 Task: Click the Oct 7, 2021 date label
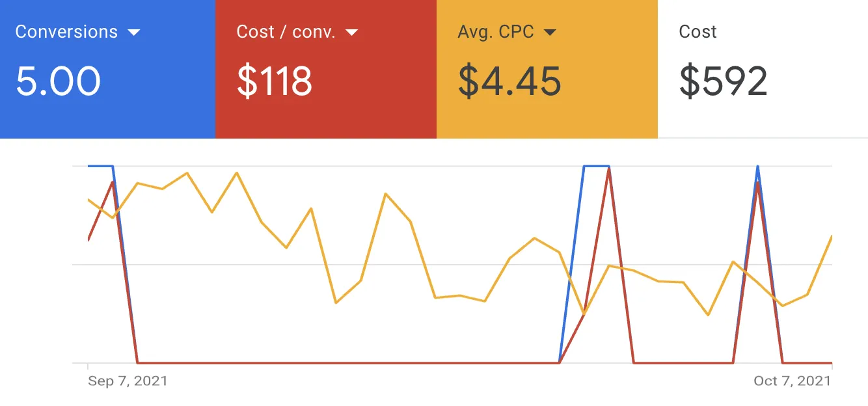[x=793, y=381]
